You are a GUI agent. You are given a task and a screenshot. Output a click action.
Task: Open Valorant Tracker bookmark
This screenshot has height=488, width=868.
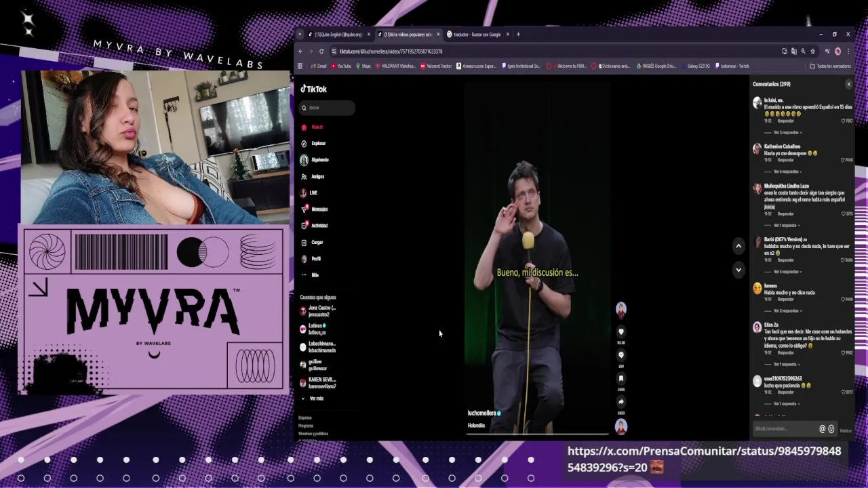coord(436,66)
